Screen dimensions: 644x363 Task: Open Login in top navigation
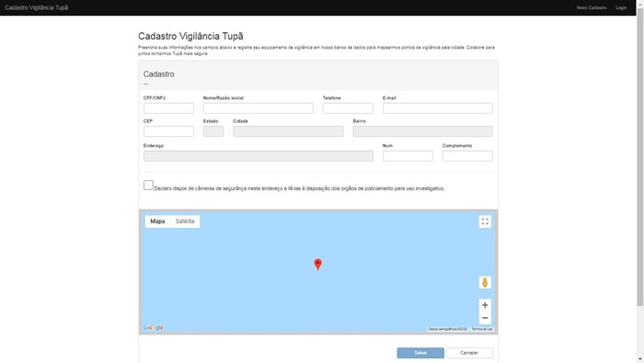[x=621, y=7]
